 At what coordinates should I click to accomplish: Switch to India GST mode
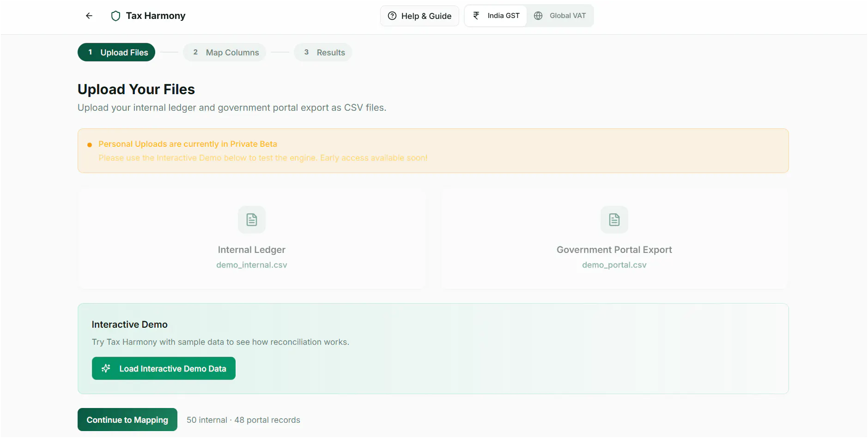[496, 16]
